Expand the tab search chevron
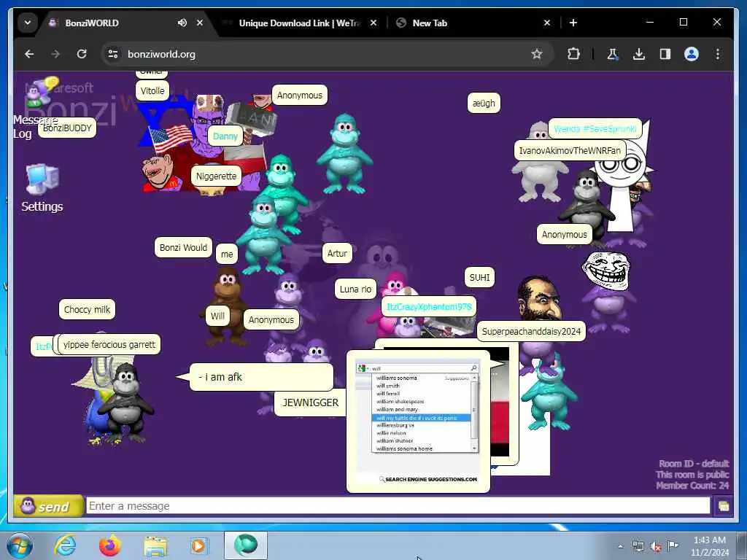This screenshot has width=747, height=560. coord(28,23)
